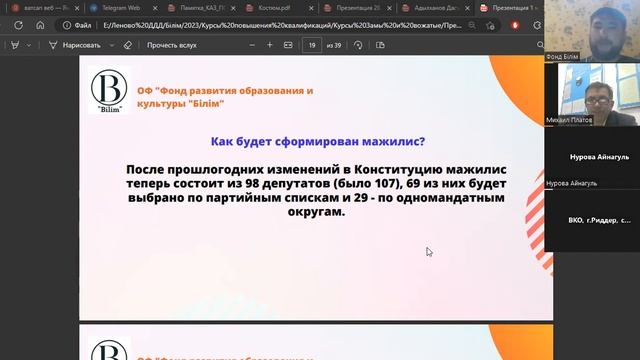Select the eraser tool
This screenshot has width=640, height=360.
(128, 45)
